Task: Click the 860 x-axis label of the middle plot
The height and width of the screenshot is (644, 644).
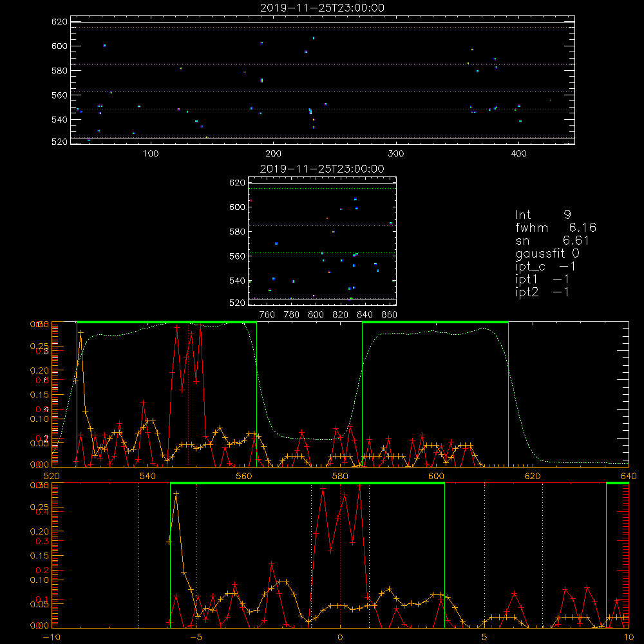Action: [x=390, y=315]
